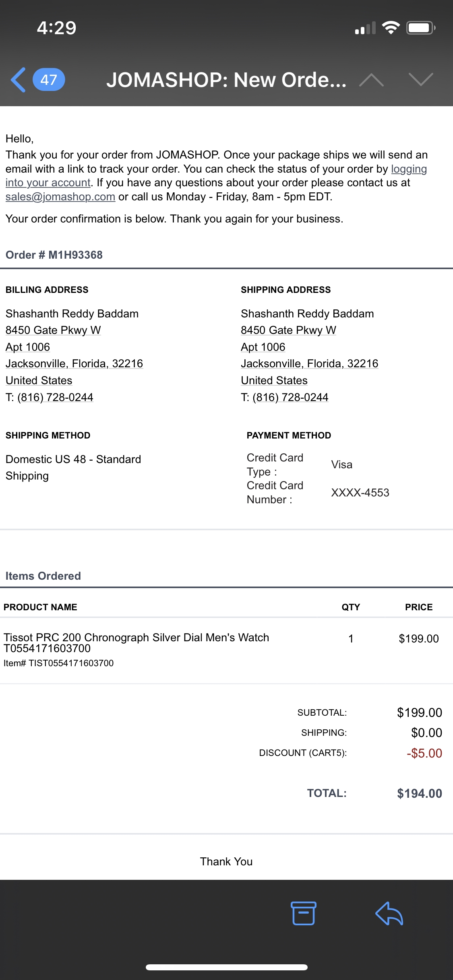
Task: Open billing street address 8450 Gate Pkwy W
Action: tap(53, 330)
